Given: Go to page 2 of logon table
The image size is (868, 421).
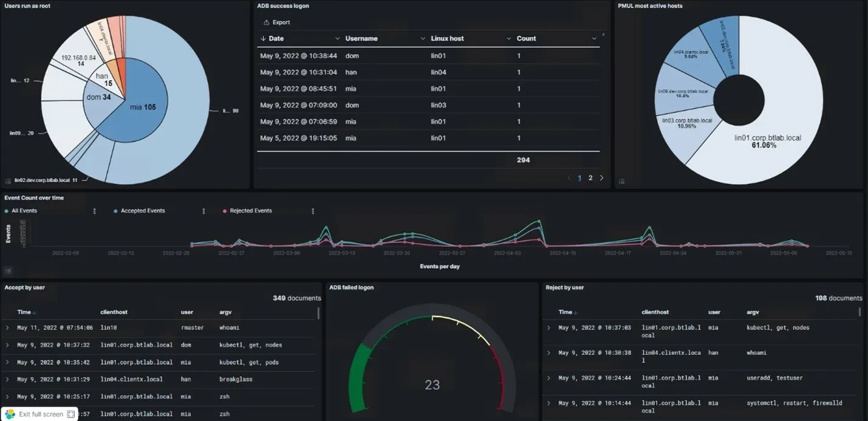Looking at the screenshot, I should tap(590, 178).
